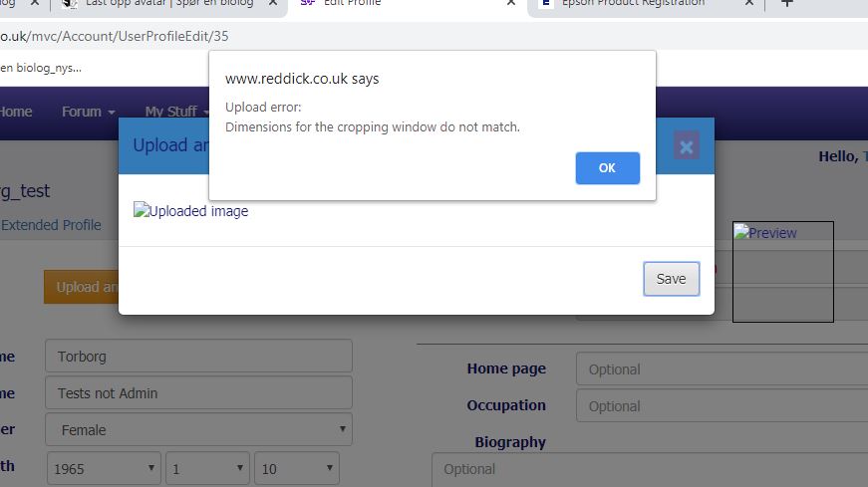
Task: Close the Edit Profile browser tab
Action: point(510,3)
